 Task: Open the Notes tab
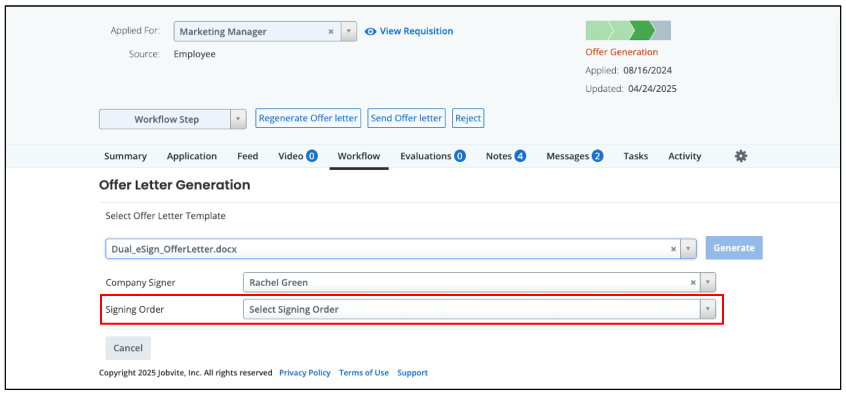pyautogui.click(x=499, y=156)
